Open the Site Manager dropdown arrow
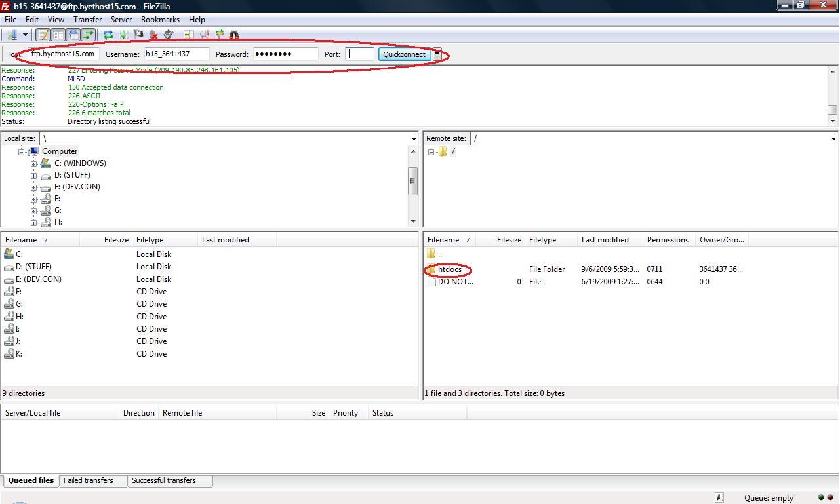Viewport: 840px width, 504px height. point(25,35)
